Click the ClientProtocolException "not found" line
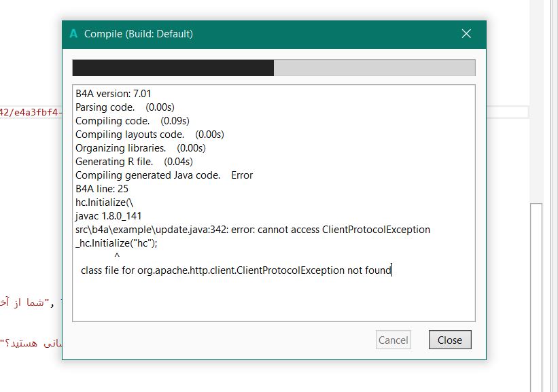Image resolution: width=558 pixels, height=392 pixels. 236,270
